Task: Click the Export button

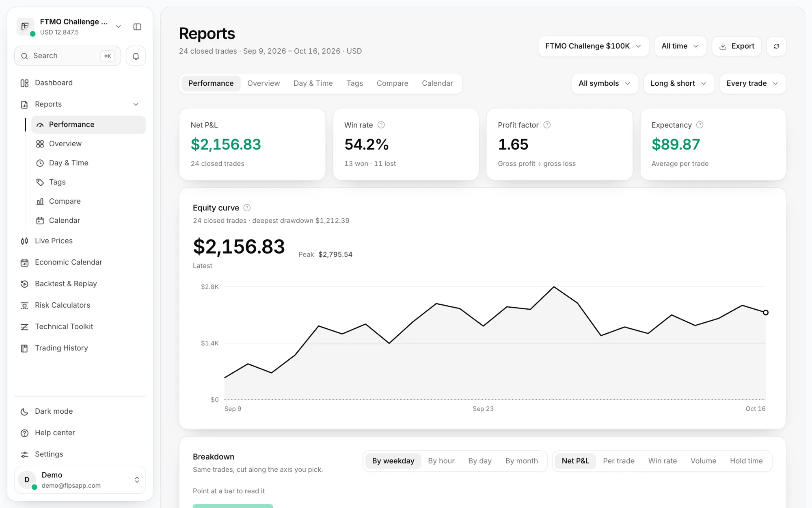Action: [x=736, y=46]
